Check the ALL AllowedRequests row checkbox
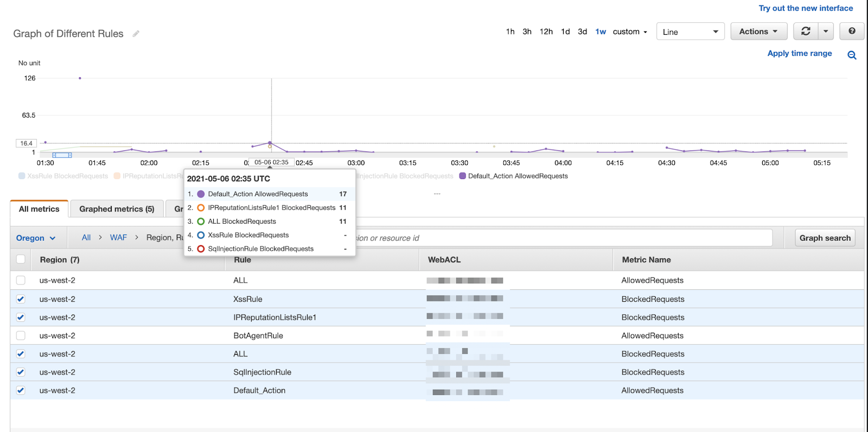The width and height of the screenshot is (868, 432). tap(21, 281)
